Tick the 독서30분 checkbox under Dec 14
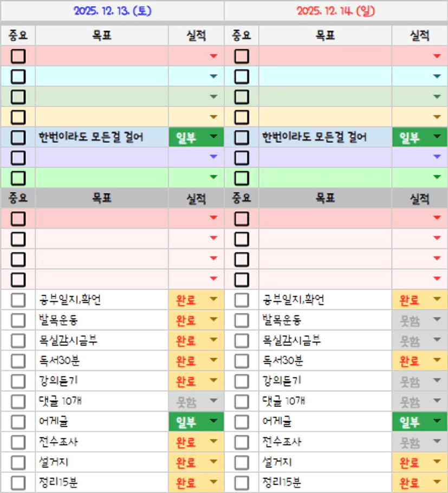The height and width of the screenshot is (493, 448). (242, 361)
